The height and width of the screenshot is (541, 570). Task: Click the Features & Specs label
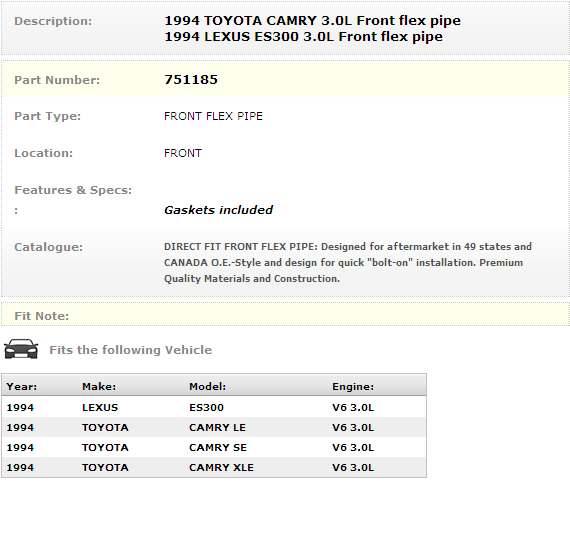73,190
